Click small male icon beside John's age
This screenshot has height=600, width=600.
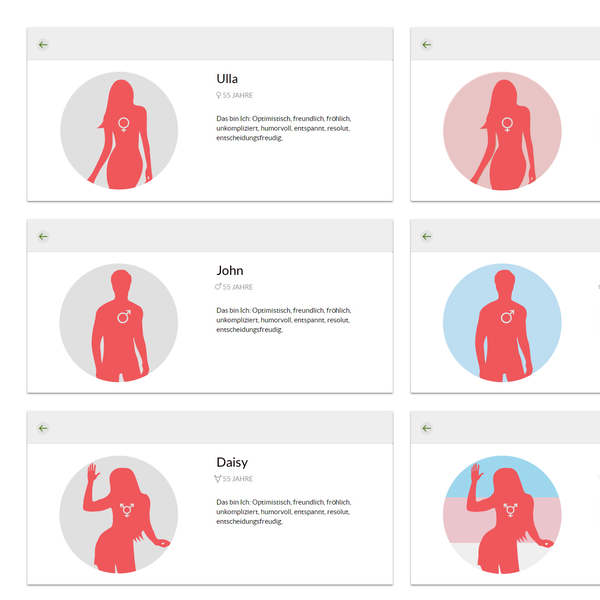click(x=218, y=287)
